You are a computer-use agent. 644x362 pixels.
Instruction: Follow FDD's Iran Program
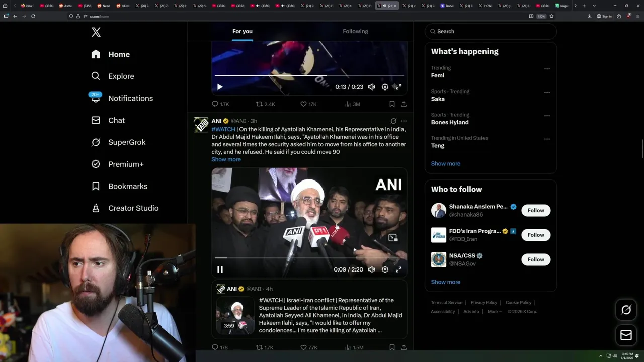point(536,235)
